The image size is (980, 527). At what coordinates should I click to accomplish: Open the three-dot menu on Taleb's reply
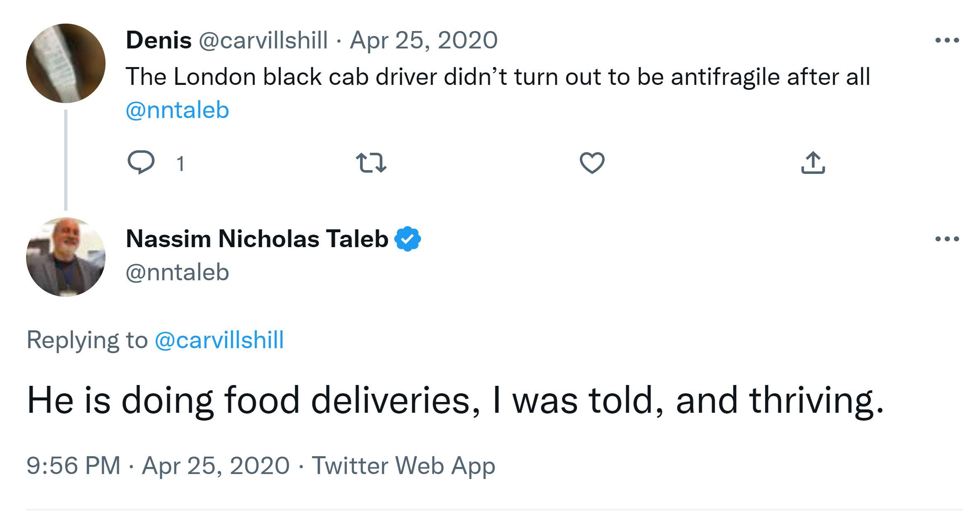(947, 239)
